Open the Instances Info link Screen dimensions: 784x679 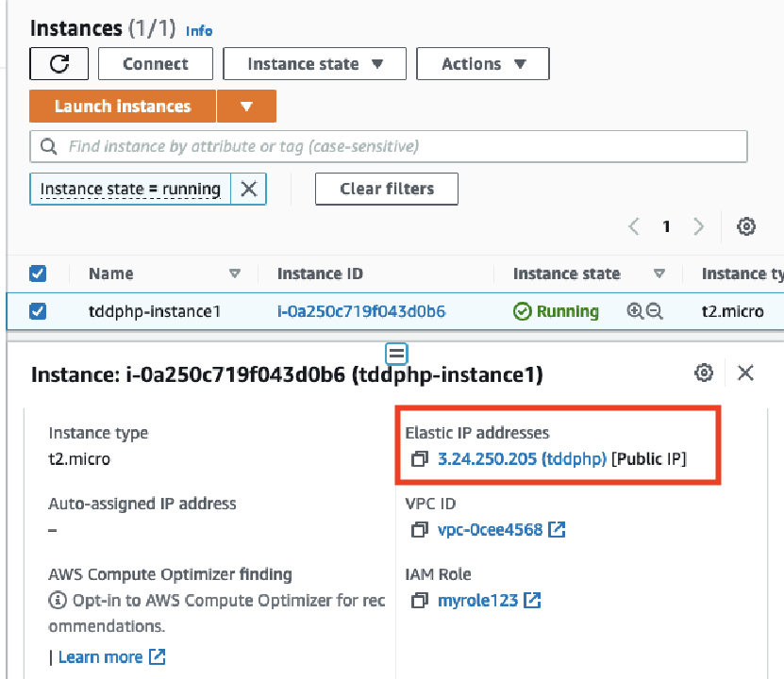pos(199,31)
